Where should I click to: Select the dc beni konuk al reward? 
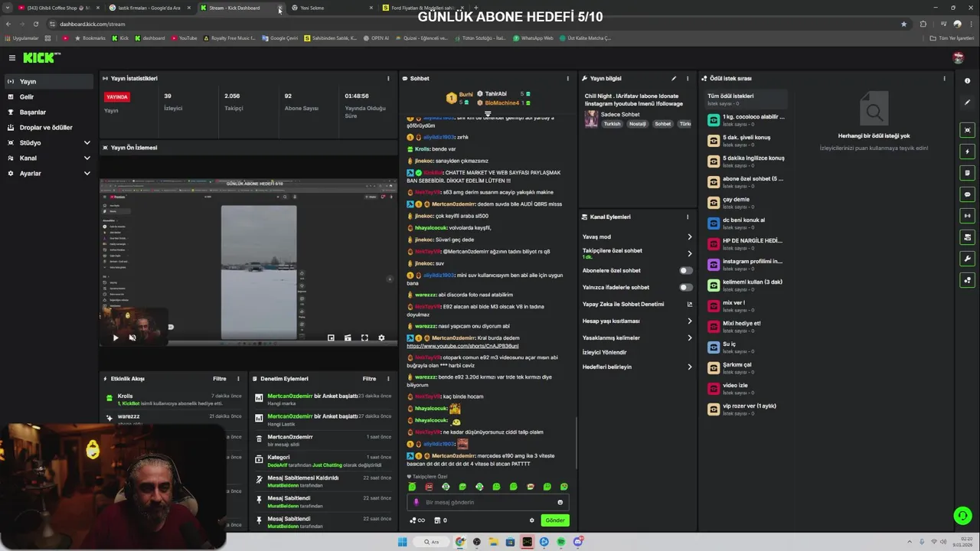pyautogui.click(x=746, y=223)
